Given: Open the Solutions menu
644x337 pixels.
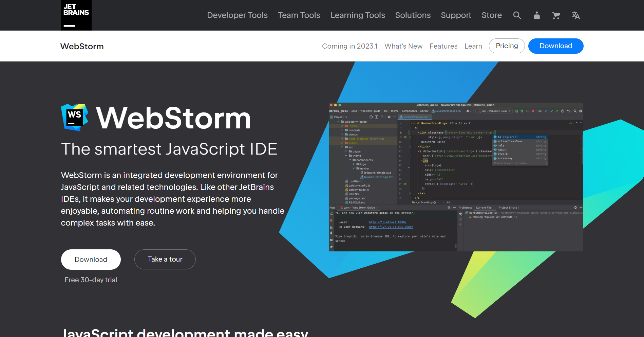Looking at the screenshot, I should pyautogui.click(x=413, y=15).
